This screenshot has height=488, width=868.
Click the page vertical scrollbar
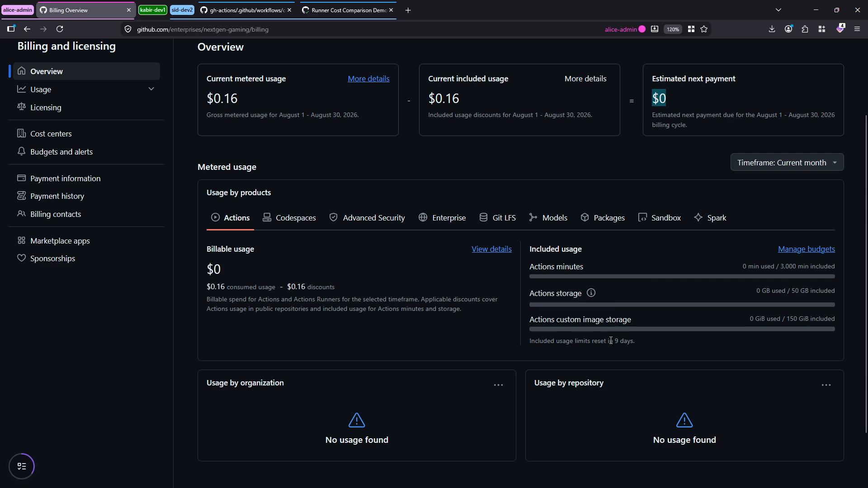coord(865,273)
